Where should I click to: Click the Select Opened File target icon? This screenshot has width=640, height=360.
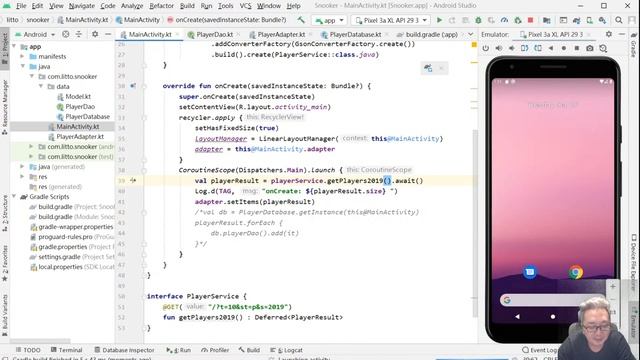pyautogui.click(x=66, y=34)
